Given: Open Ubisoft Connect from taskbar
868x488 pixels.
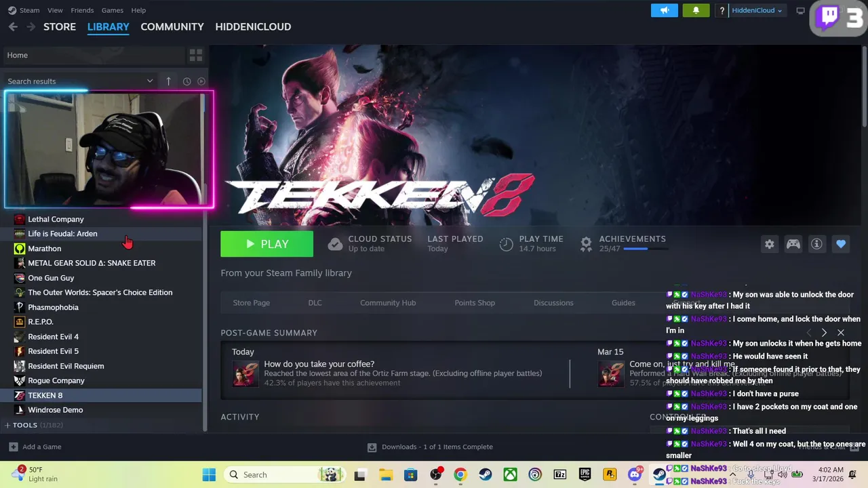Looking at the screenshot, I should click(x=535, y=474).
